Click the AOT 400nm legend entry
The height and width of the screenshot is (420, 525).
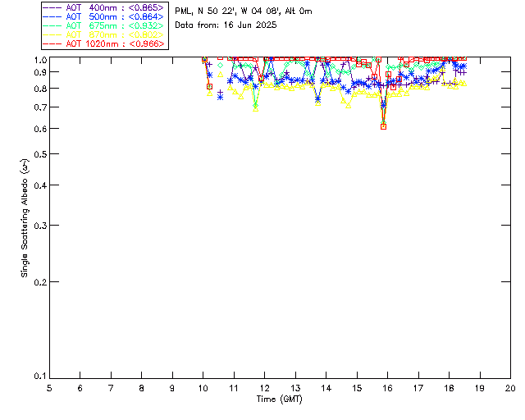pyautogui.click(x=103, y=7)
